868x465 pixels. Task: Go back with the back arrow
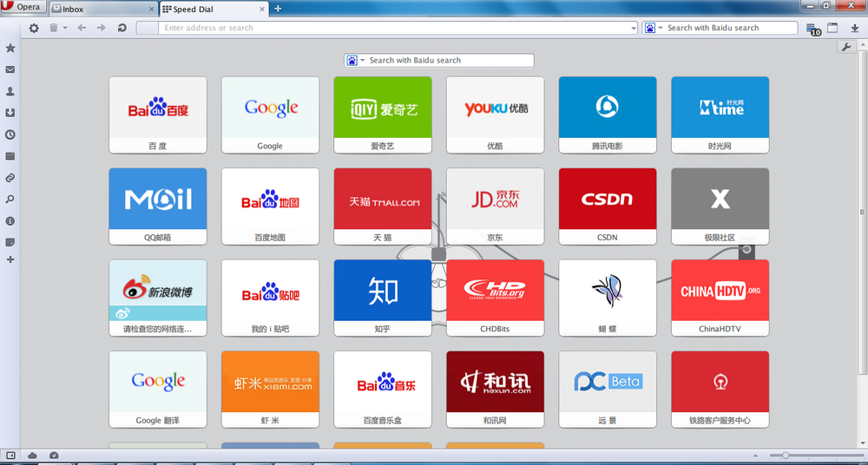click(82, 28)
